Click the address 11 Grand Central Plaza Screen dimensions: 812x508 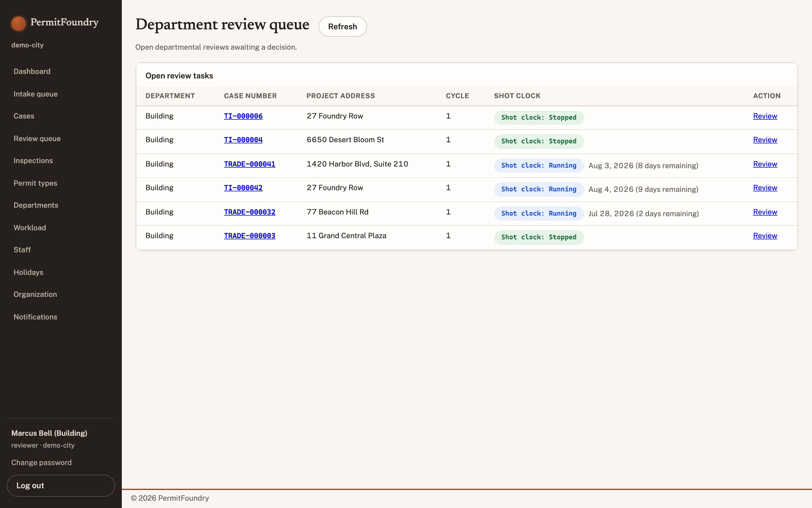(346, 236)
